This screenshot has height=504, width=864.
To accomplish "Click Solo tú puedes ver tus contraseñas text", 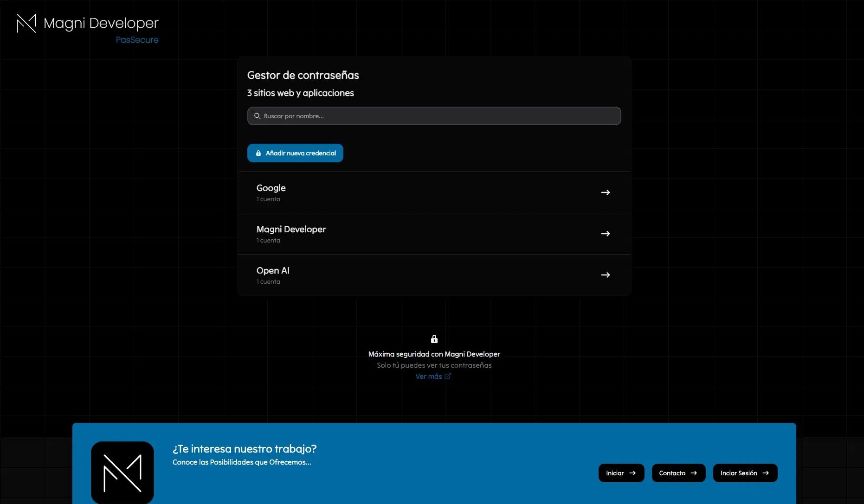I will point(434,365).
